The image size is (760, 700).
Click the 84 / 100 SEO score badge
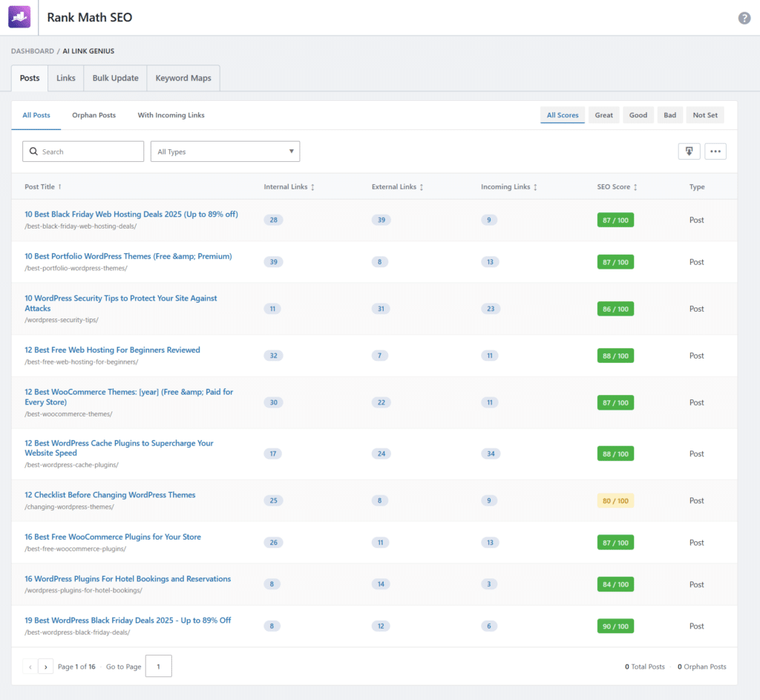[x=615, y=585]
